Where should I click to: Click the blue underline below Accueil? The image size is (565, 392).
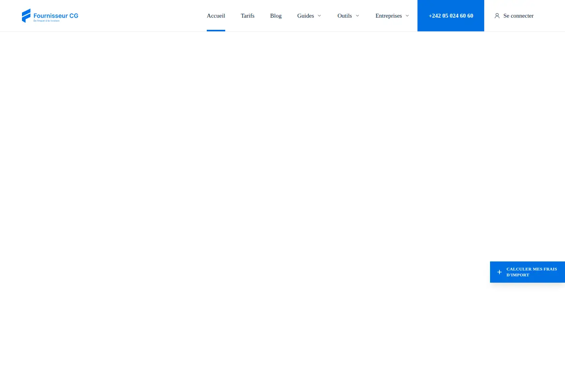coord(216,31)
